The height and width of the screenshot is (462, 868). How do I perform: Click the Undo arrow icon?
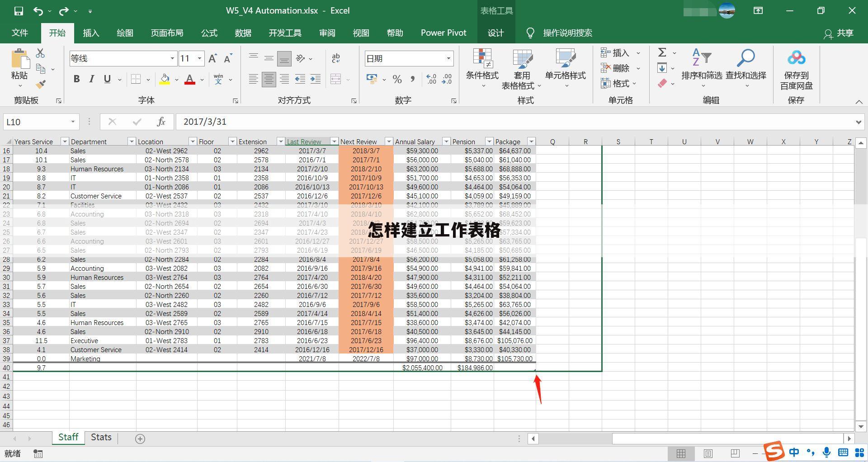[38, 11]
